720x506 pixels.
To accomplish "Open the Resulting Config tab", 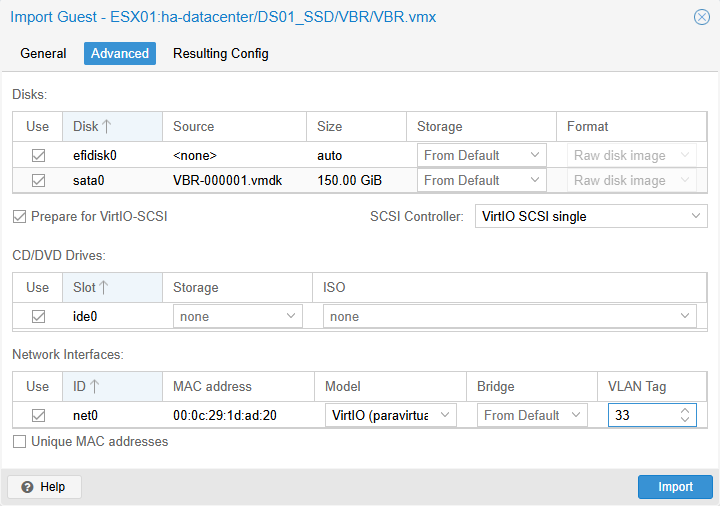I will pos(221,53).
